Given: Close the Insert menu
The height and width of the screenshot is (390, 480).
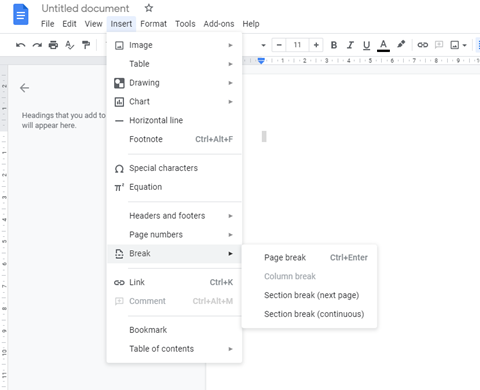Looking at the screenshot, I should click(x=121, y=24).
